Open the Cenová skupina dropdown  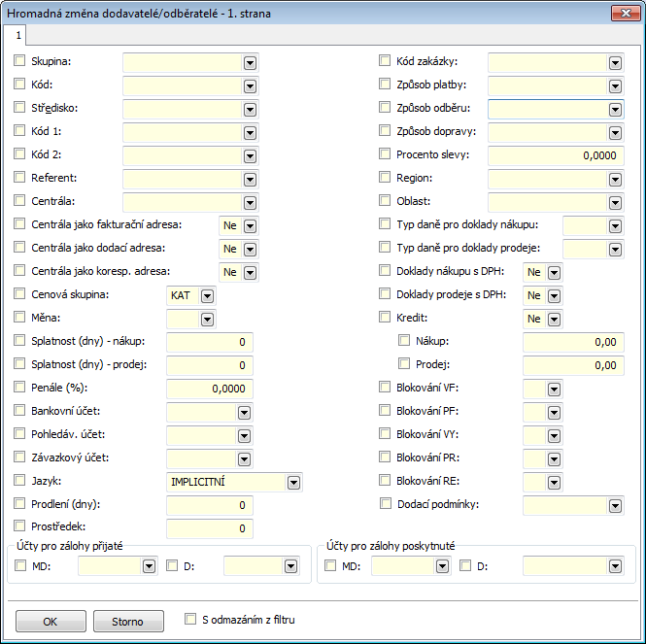pyautogui.click(x=206, y=295)
